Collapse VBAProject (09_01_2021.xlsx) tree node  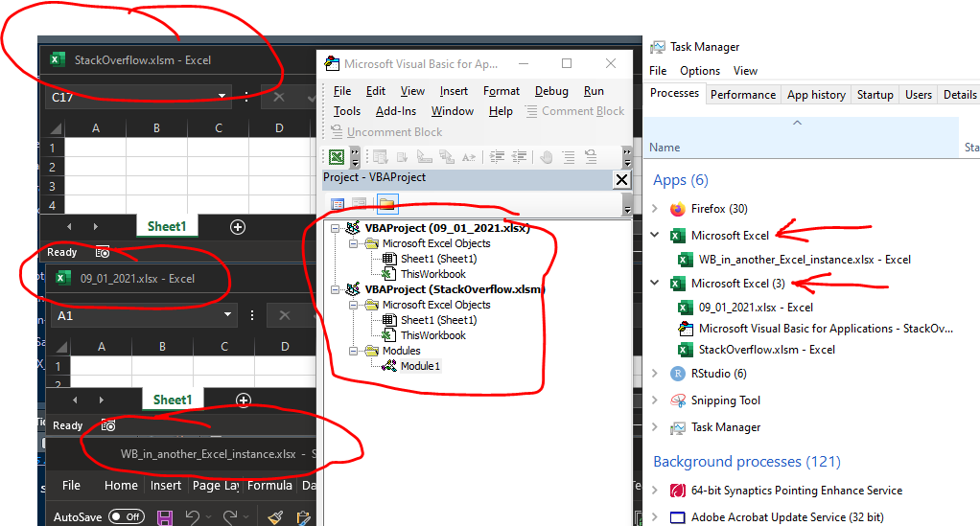click(336, 228)
